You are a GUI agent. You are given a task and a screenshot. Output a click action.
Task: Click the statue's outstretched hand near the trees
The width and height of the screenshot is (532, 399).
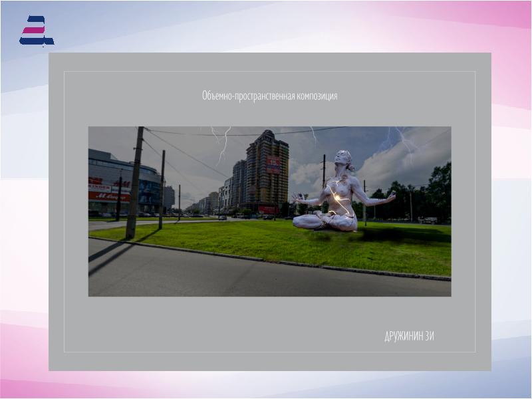tap(389, 196)
